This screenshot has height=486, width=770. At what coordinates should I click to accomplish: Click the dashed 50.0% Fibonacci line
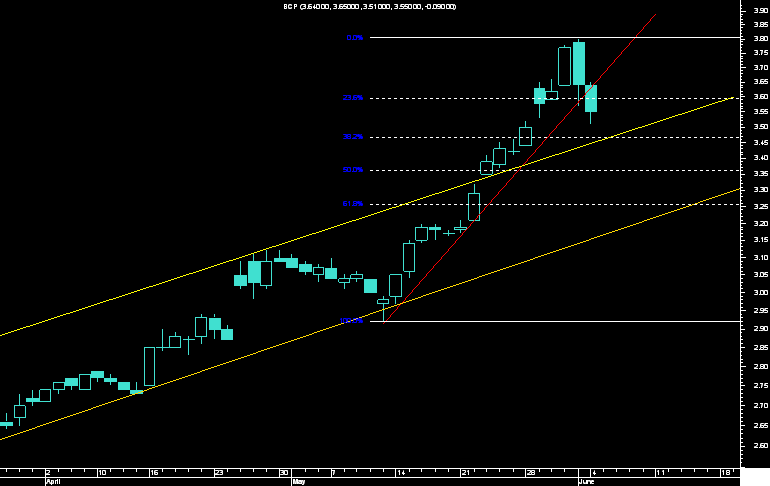coord(555,170)
